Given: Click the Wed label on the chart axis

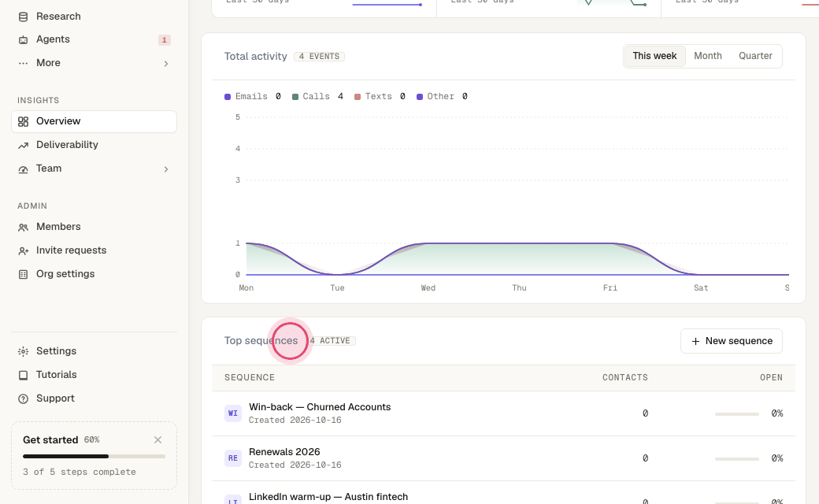Looking at the screenshot, I should coord(428,287).
